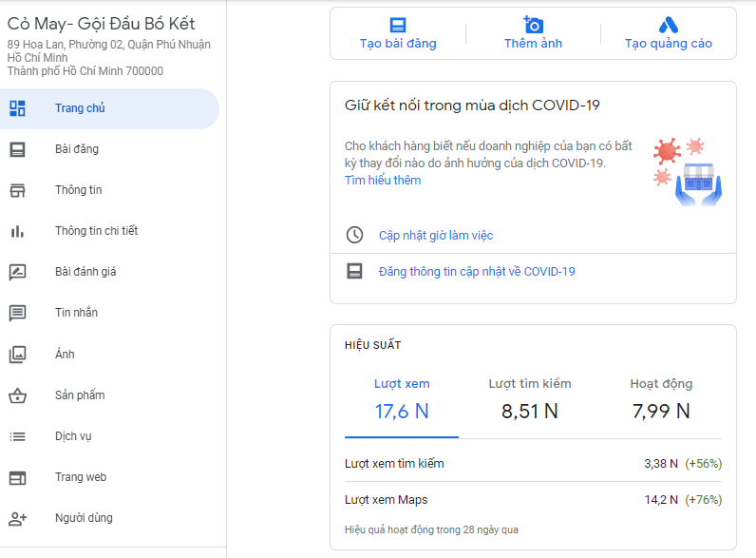This screenshot has width=756, height=558.
Task: Open the Sản phẩm products page
Action: (x=109, y=395)
